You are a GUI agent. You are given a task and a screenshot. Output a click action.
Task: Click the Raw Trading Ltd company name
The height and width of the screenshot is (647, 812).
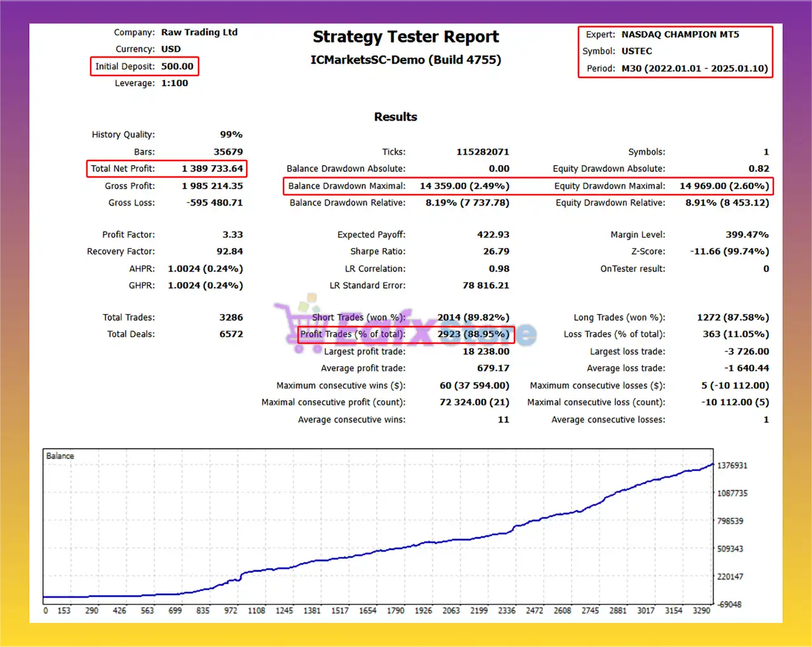199,32
